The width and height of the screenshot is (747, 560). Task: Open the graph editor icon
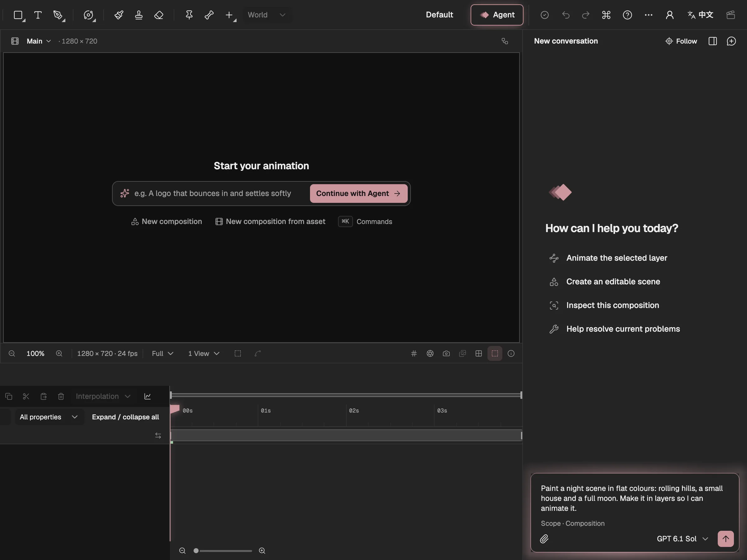tap(148, 396)
